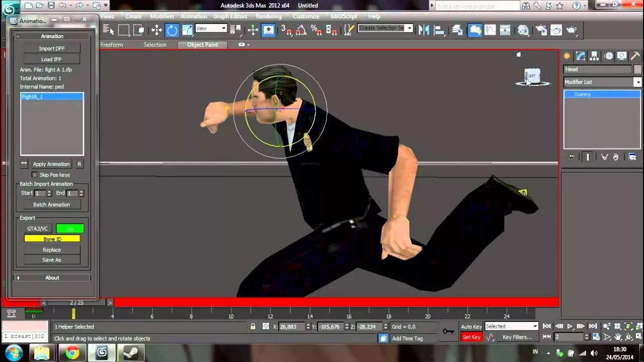The width and height of the screenshot is (644, 362).
Task: Open the Display command panel tab
Action: coord(622,56)
